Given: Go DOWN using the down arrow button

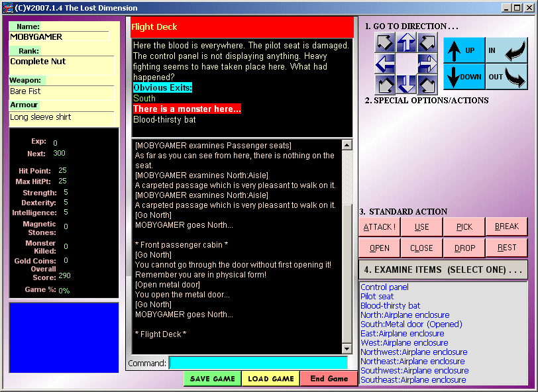Looking at the screenshot, I should point(463,76).
